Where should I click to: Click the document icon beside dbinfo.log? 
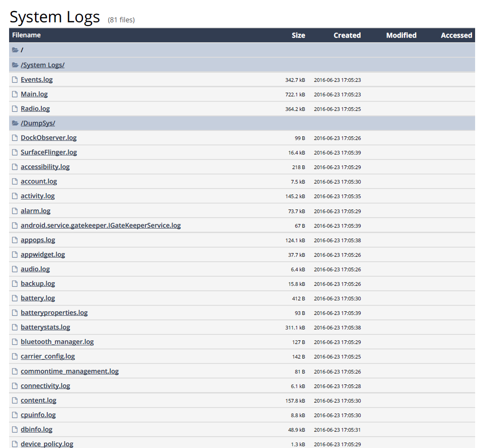click(14, 429)
